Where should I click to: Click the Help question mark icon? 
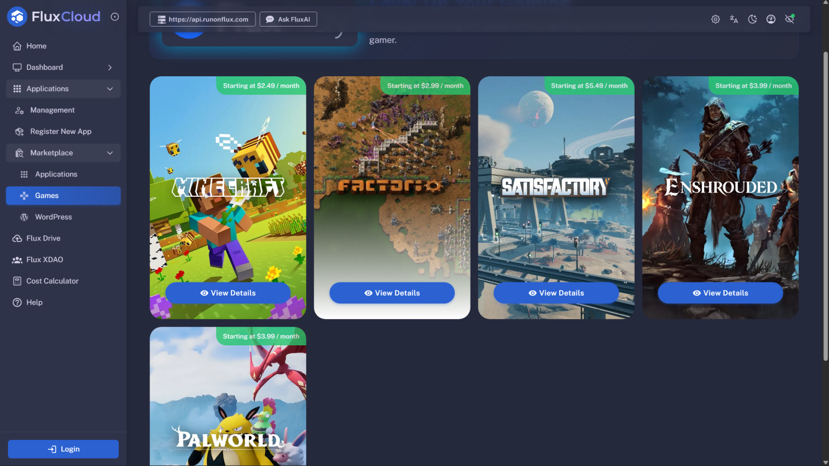click(17, 303)
